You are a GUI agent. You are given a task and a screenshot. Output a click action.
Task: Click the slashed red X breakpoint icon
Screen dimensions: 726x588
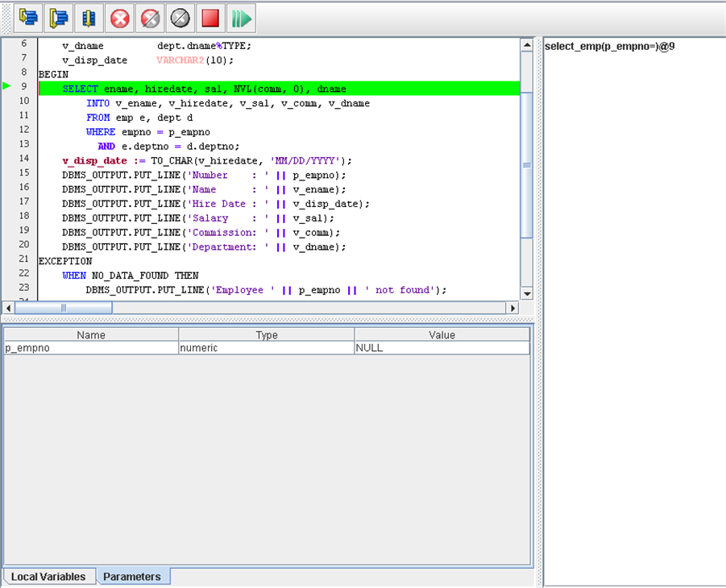point(150,17)
